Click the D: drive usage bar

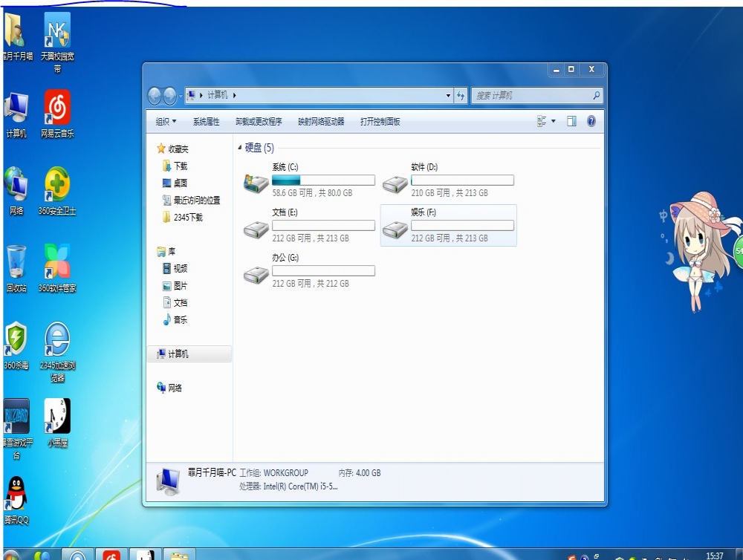(462, 180)
